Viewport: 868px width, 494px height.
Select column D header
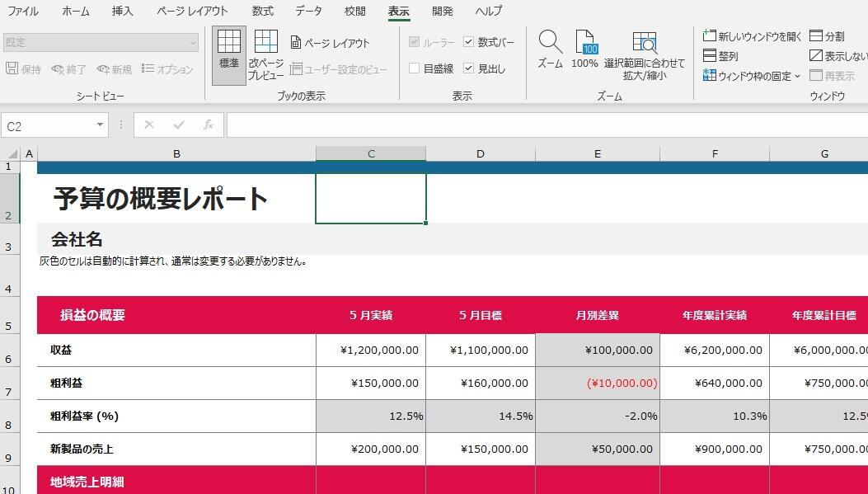click(x=480, y=154)
